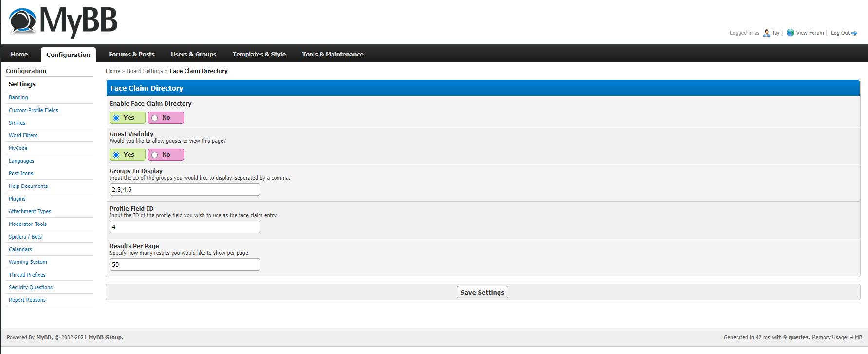
Task: Switch to Users & Groups tab
Action: tap(193, 55)
